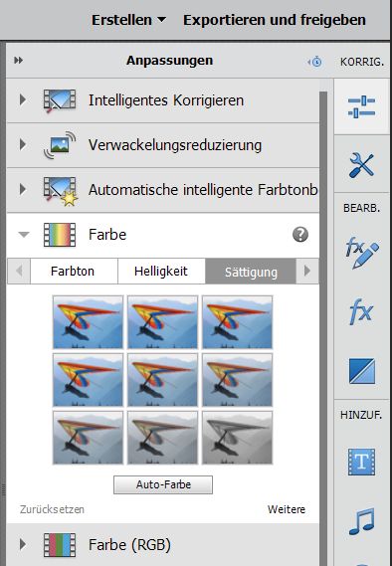Click the Zurücksetzen link
The height and width of the screenshot is (566, 392).
coord(52,509)
